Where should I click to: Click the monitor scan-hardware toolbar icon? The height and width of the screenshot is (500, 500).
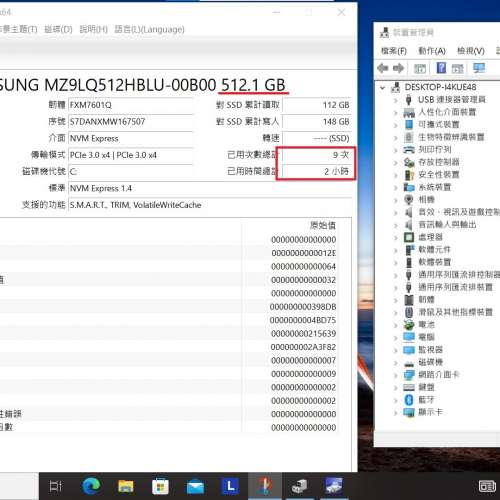click(x=479, y=68)
